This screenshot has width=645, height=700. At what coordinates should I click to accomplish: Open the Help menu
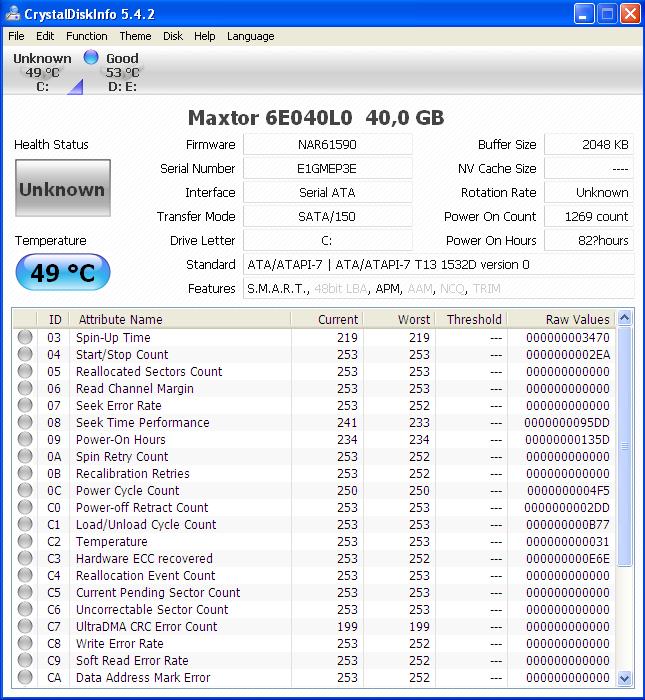click(204, 36)
